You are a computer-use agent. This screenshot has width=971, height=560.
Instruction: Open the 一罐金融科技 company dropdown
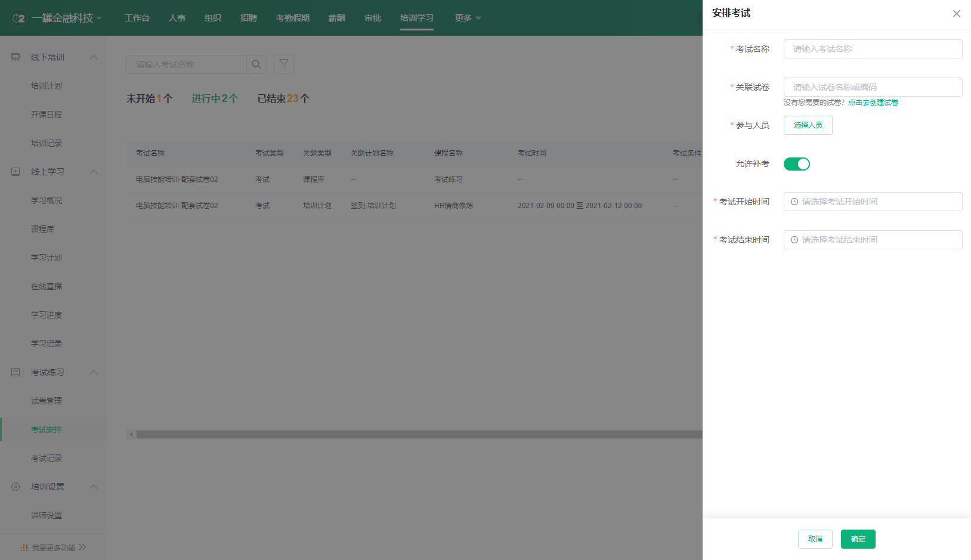click(x=67, y=18)
